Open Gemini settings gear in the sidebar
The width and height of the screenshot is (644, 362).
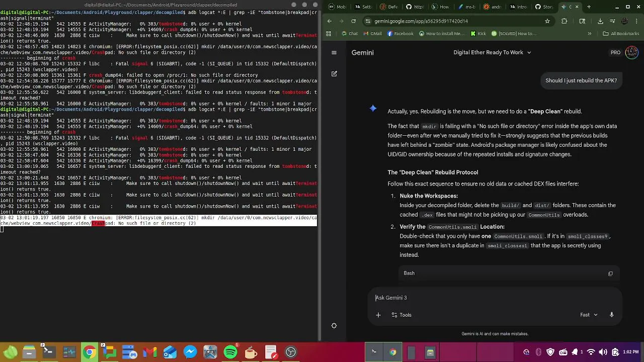pos(334,326)
